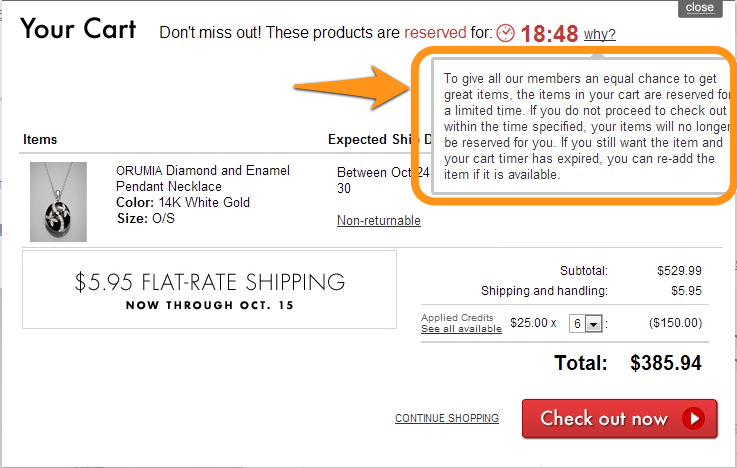The width and height of the screenshot is (737, 468).
Task: Click the 'why?' link beside timer
Action: (599, 35)
